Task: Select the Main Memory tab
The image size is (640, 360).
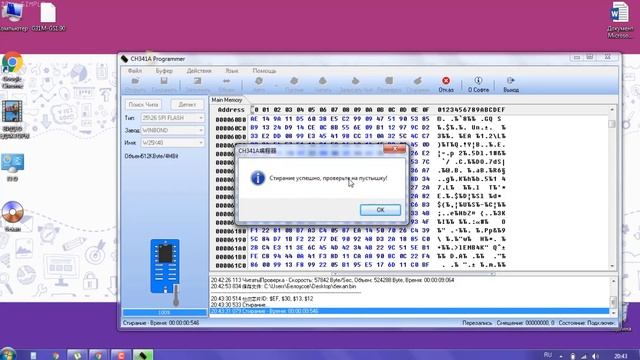Action: [227, 100]
